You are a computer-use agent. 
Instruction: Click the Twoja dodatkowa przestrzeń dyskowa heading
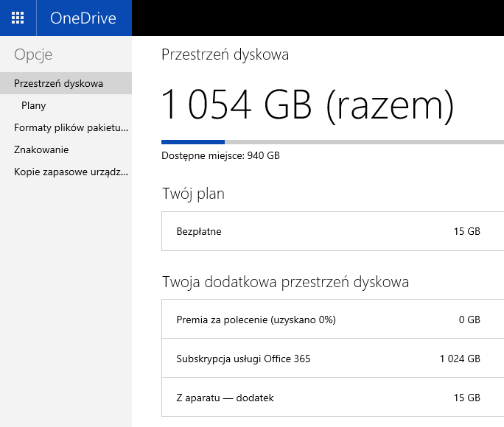coord(285,282)
